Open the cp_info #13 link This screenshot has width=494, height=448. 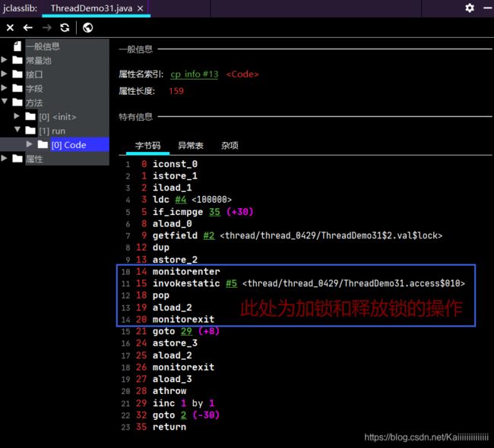(x=194, y=74)
